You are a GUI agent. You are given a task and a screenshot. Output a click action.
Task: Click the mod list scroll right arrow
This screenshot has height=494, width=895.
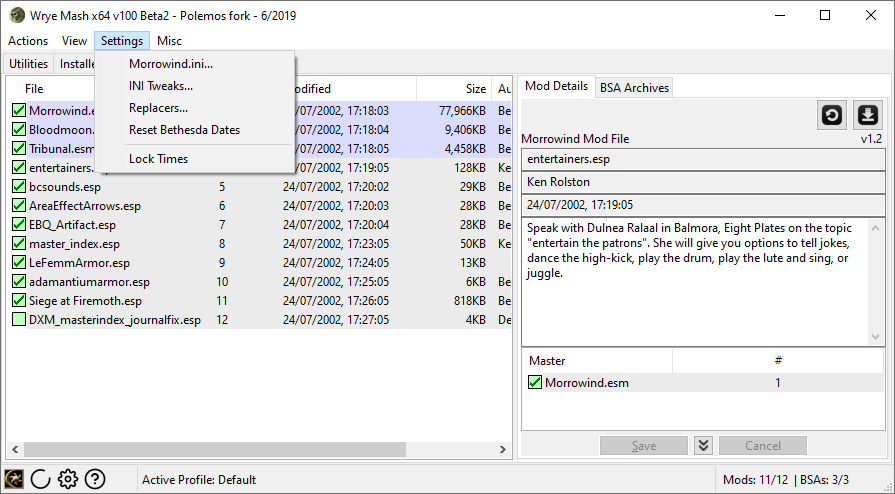tap(503, 449)
